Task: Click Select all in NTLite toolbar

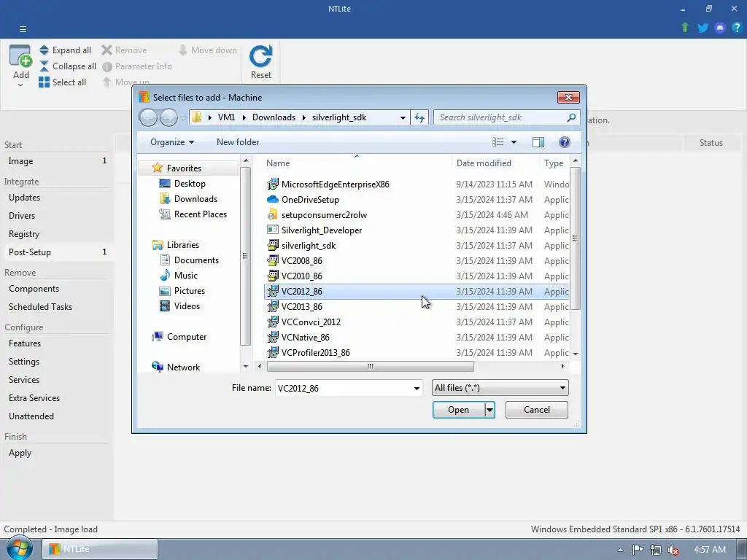Action: click(x=63, y=82)
